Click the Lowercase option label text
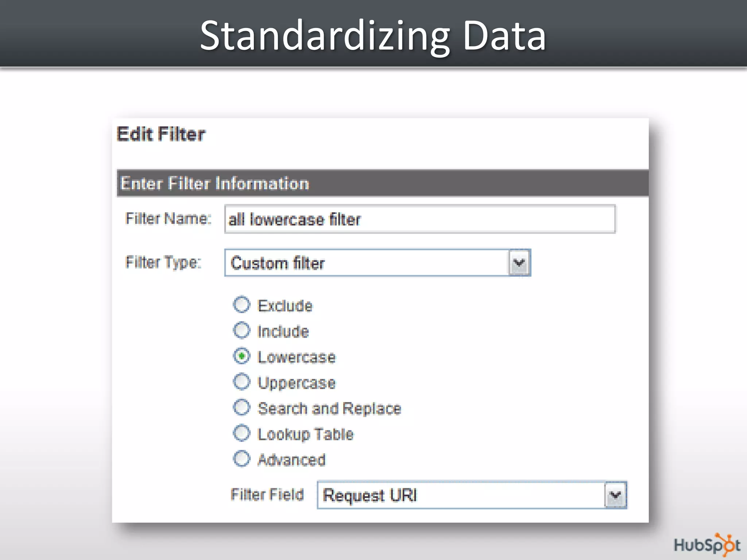Viewport: 747px width, 560px height. [297, 357]
